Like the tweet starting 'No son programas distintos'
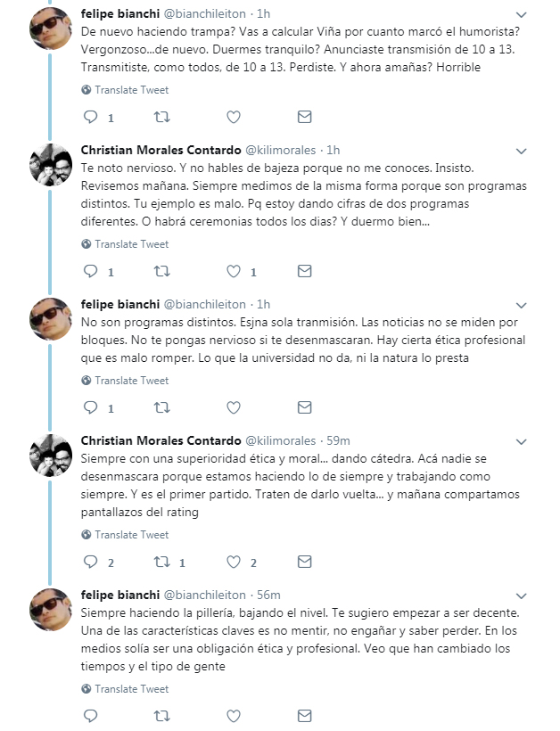 (x=234, y=408)
